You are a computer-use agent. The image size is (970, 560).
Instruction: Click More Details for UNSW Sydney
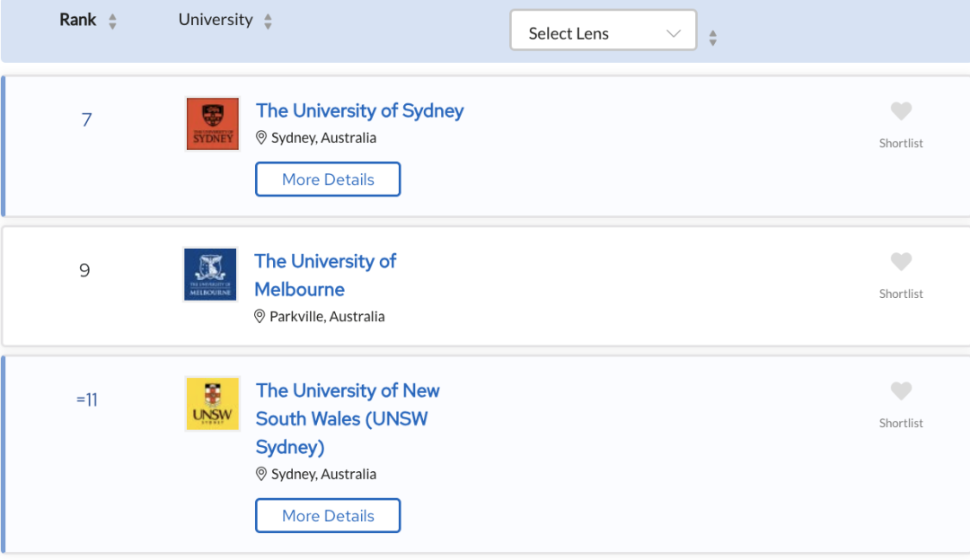click(x=328, y=515)
